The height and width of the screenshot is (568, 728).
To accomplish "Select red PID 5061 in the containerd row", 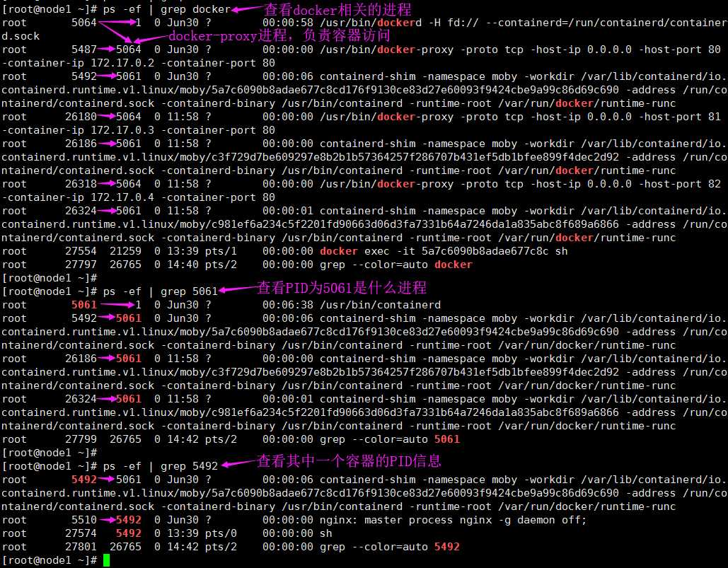I will click(84, 306).
